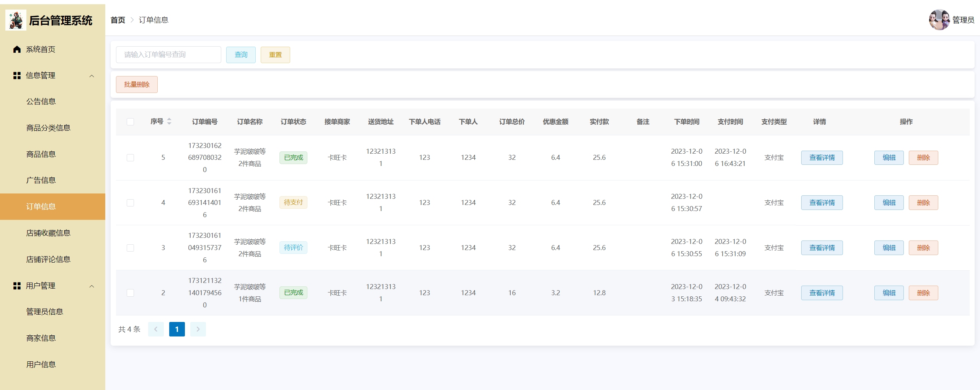Check the checkbox for order row 5
This screenshot has width=980, height=390.
point(130,158)
